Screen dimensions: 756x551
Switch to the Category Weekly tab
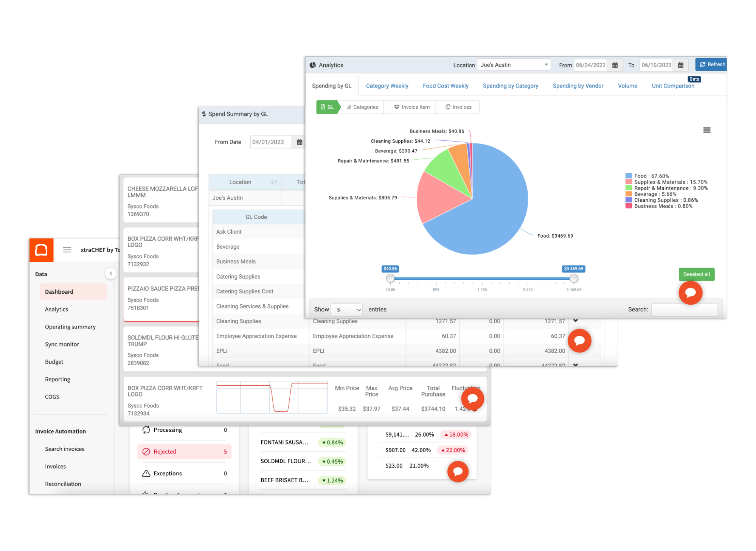(x=387, y=86)
